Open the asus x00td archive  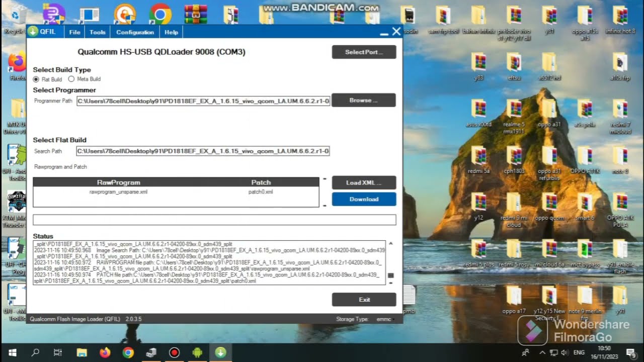click(x=478, y=114)
